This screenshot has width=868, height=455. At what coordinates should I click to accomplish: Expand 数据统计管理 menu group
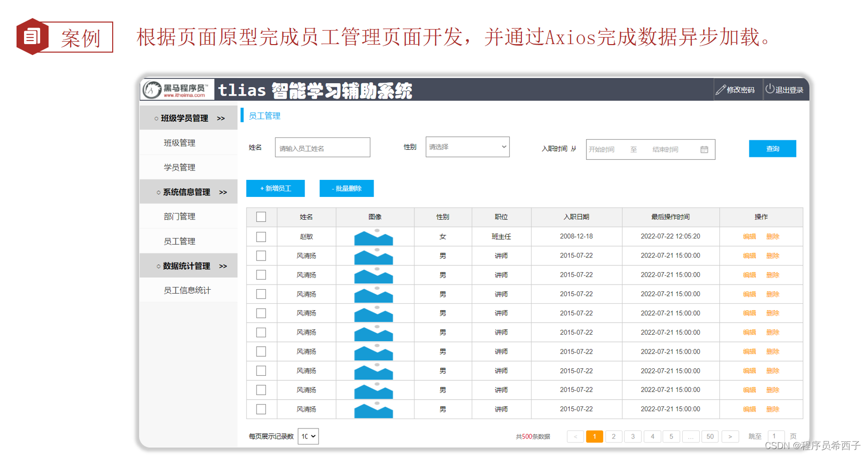189,266
